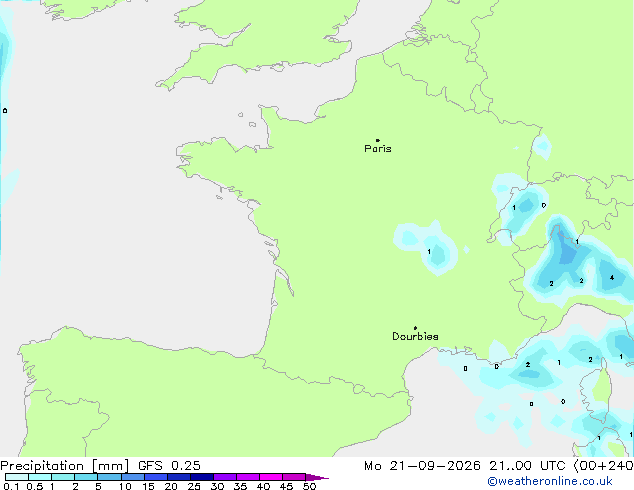Image resolution: width=634 pixels, height=490 pixels.
Task: Click the GFS 0.25 model label
Action: coord(169,466)
